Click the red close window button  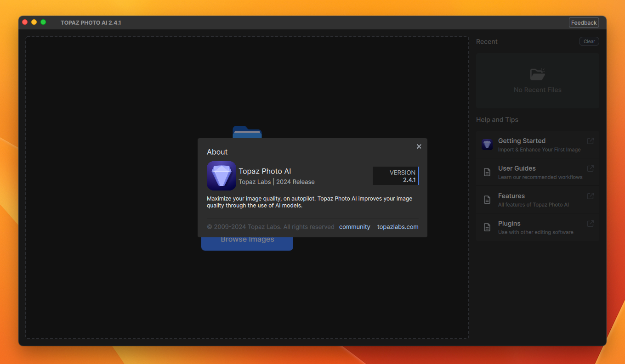25,22
